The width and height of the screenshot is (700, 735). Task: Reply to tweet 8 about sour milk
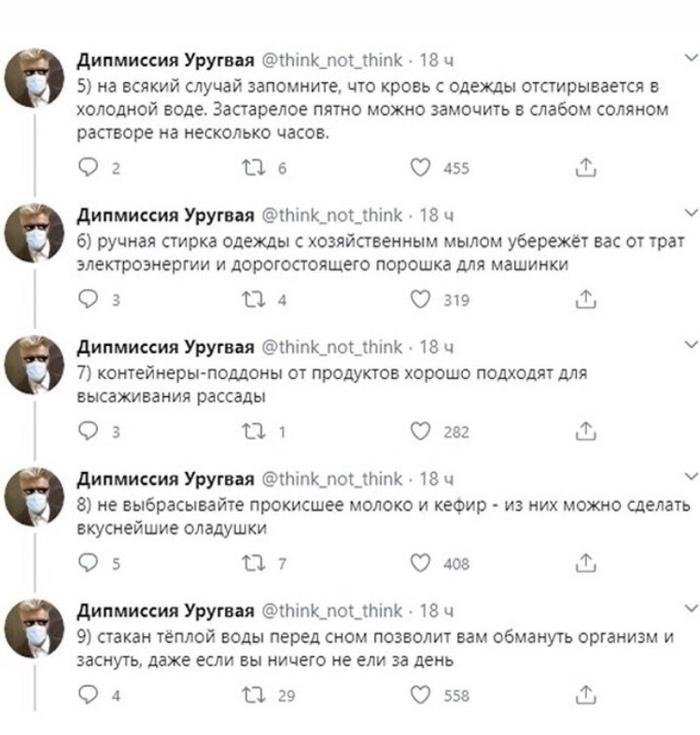click(x=88, y=562)
